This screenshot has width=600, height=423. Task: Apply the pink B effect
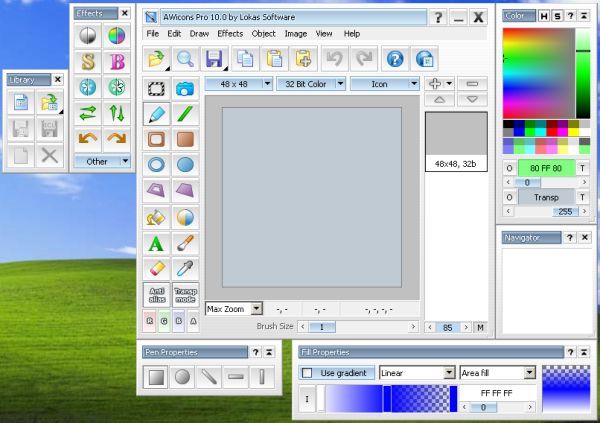coord(117,61)
